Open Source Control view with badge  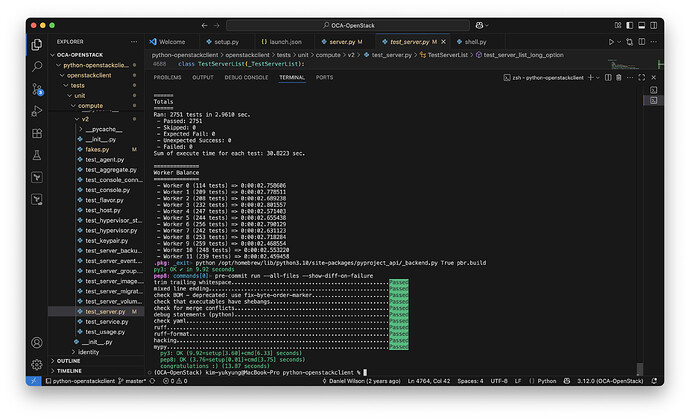[x=37, y=89]
